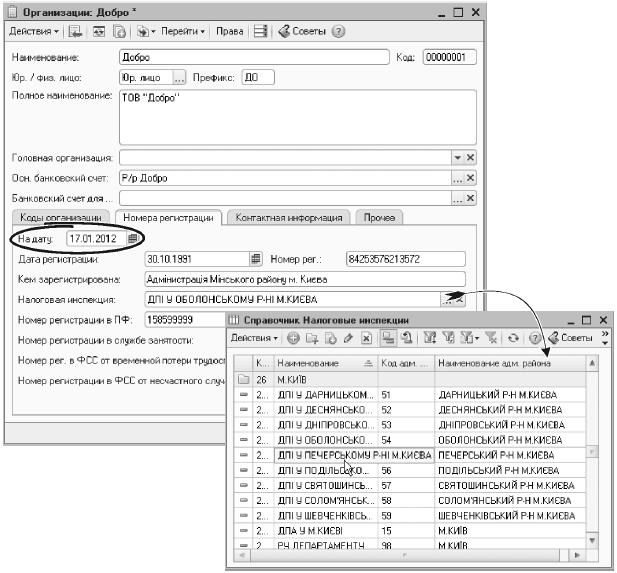Click the refresh list icon in catalog toolbar

513,338
